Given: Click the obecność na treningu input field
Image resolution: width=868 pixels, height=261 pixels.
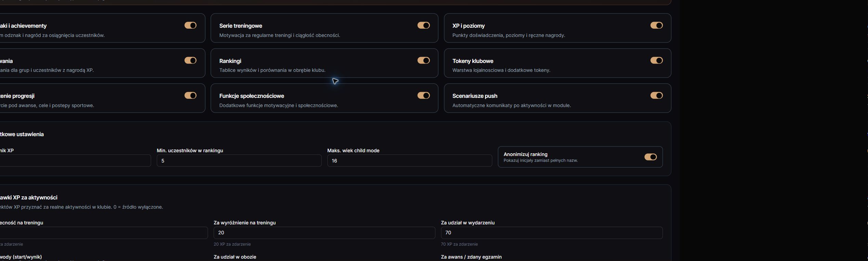Looking at the screenshot, I should 104,233.
